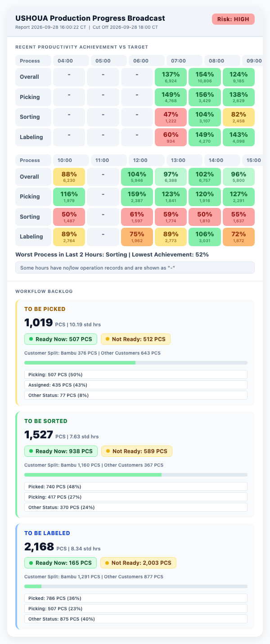Select the Assigned: 435 PCS (43%) row

[136, 385]
